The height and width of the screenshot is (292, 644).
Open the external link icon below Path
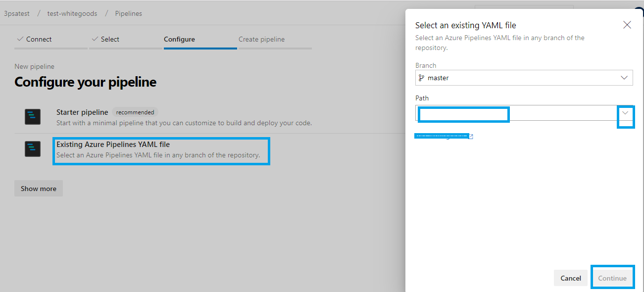click(471, 137)
